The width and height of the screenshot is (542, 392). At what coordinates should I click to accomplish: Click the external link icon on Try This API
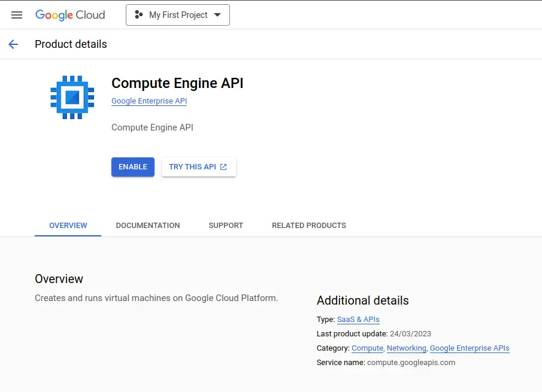tap(223, 167)
